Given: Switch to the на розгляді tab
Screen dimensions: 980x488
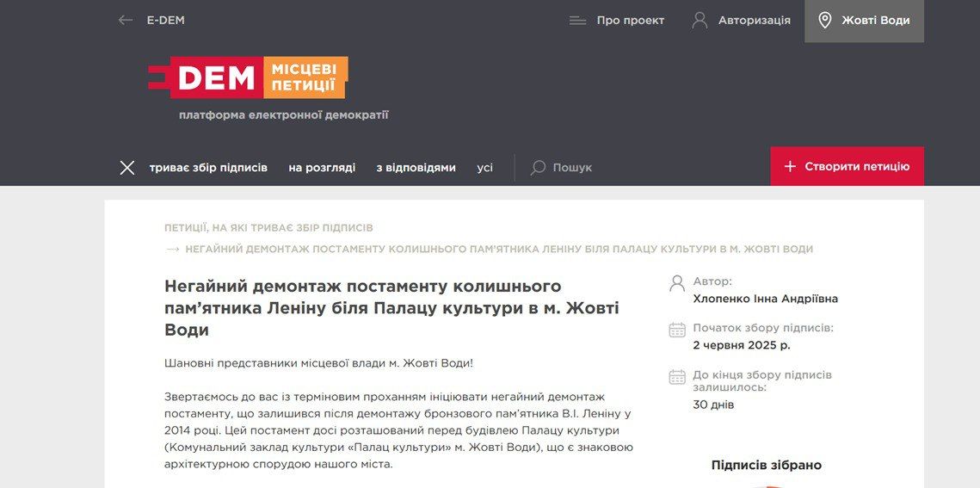Looking at the screenshot, I should (x=322, y=167).
